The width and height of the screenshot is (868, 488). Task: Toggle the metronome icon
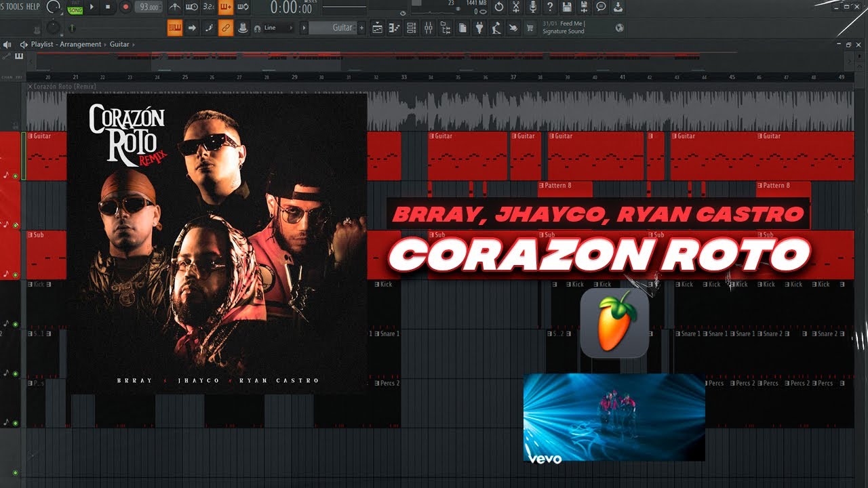(x=175, y=7)
